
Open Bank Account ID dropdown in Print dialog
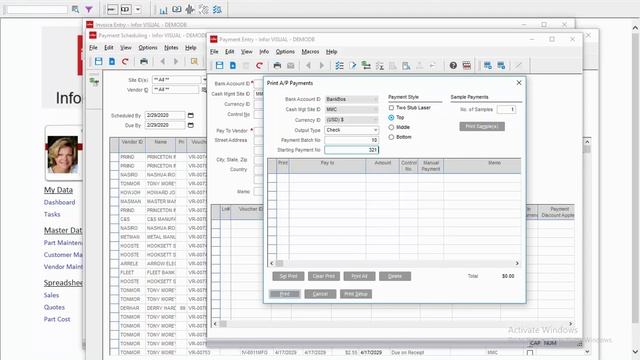click(x=375, y=99)
